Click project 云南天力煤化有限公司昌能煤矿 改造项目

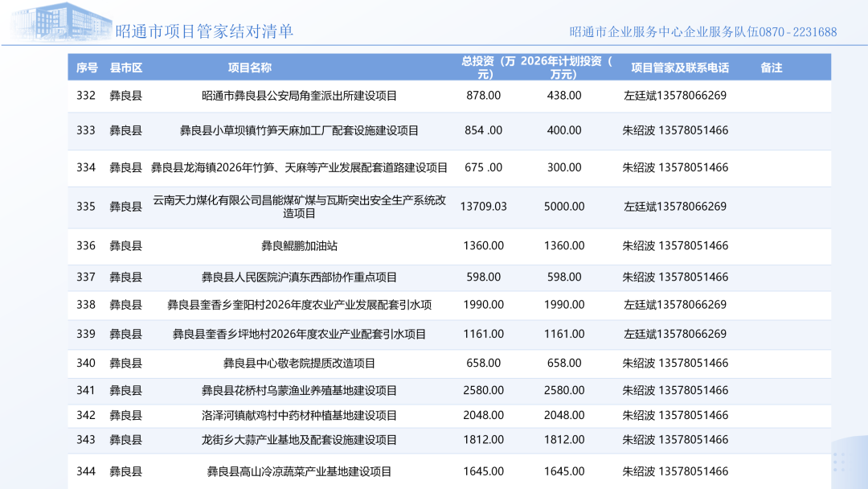tap(299, 207)
